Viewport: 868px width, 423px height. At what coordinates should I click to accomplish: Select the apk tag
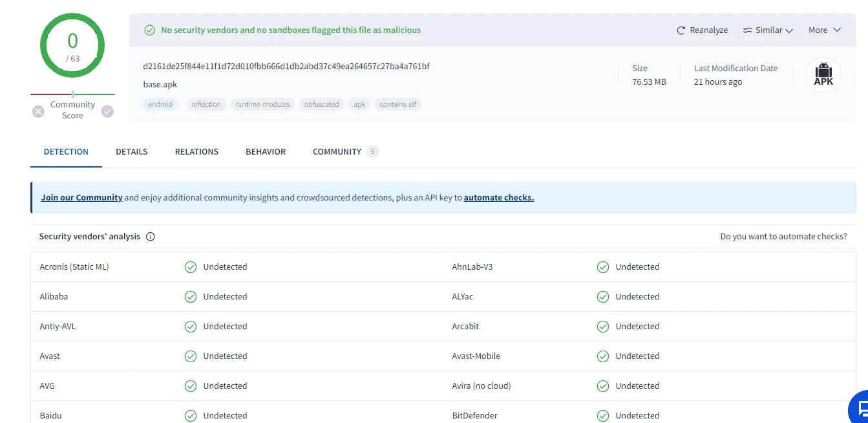tap(359, 104)
